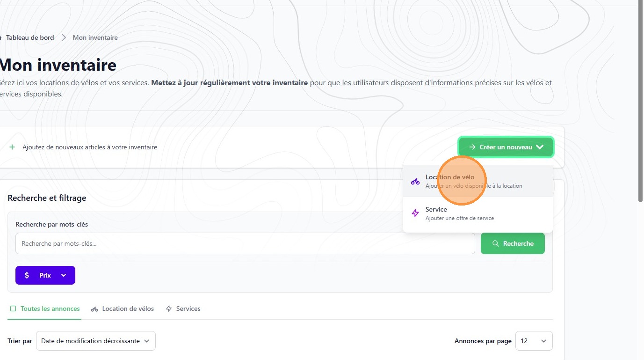Change Annonces par page selector

tap(533, 341)
